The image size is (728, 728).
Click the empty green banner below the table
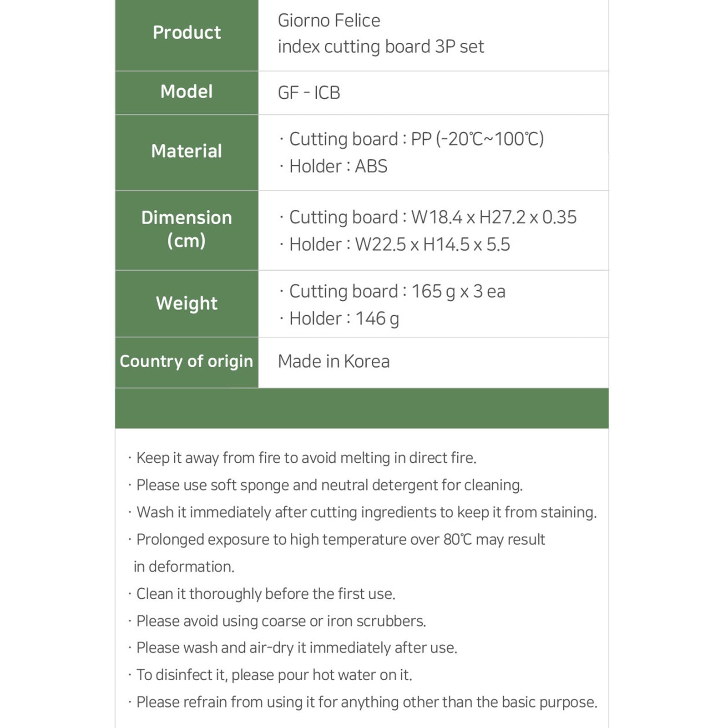point(362,408)
